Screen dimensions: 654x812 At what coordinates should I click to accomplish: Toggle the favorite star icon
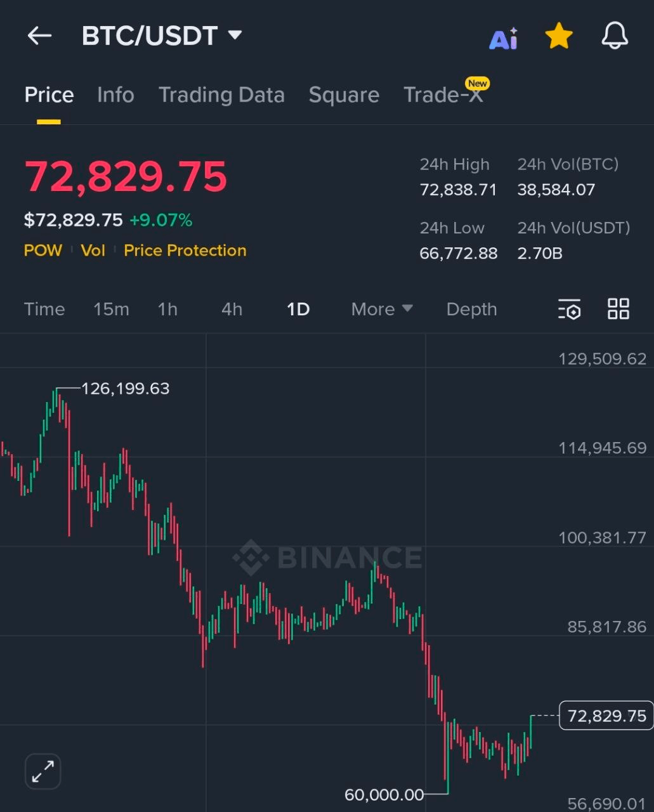pos(559,36)
